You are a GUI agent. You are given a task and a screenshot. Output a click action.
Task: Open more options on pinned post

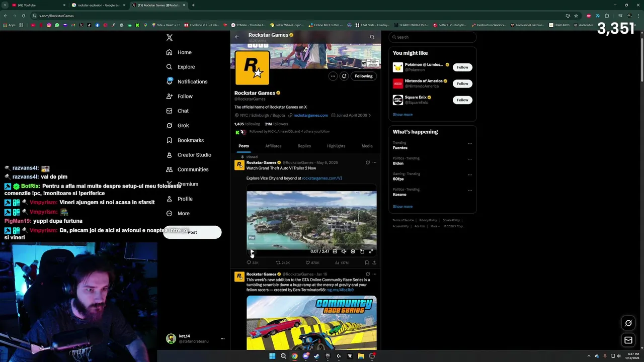(x=374, y=162)
